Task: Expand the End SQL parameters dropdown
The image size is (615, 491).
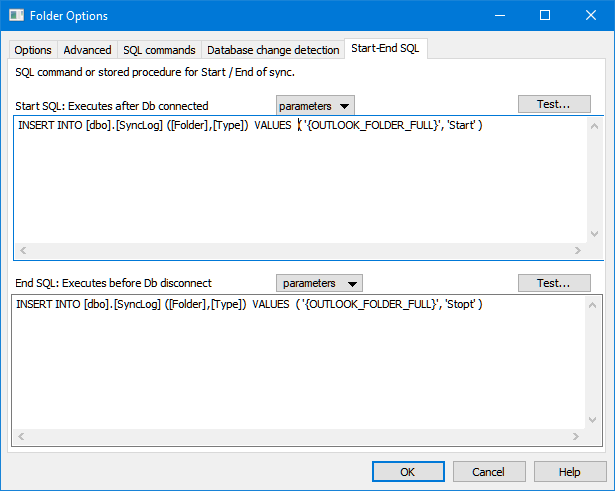Action: coord(319,283)
